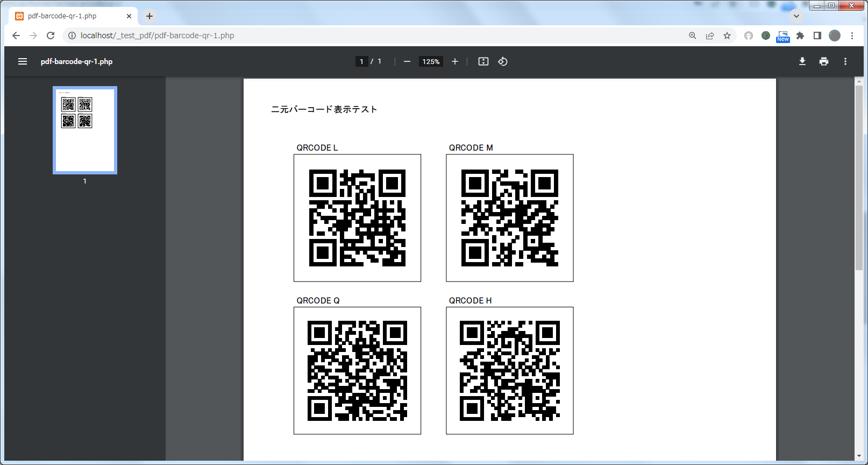Click the QRCODE H label text
This screenshot has height=465, width=868.
pyautogui.click(x=471, y=300)
